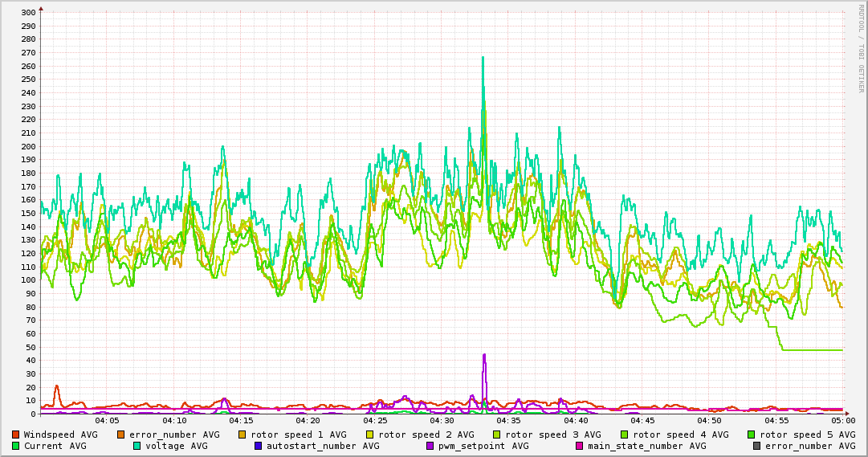Click the 100 value on the y-axis
868x457 pixels.
[28, 280]
